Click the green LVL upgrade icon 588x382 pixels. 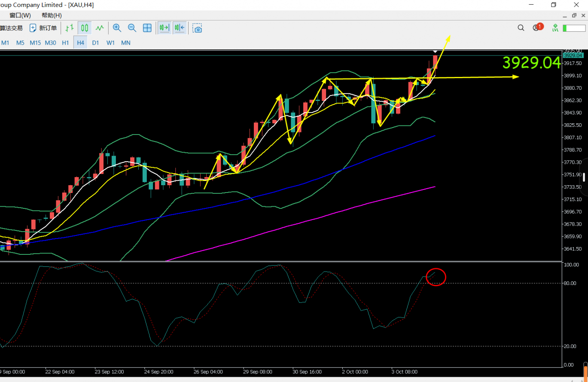pos(555,28)
